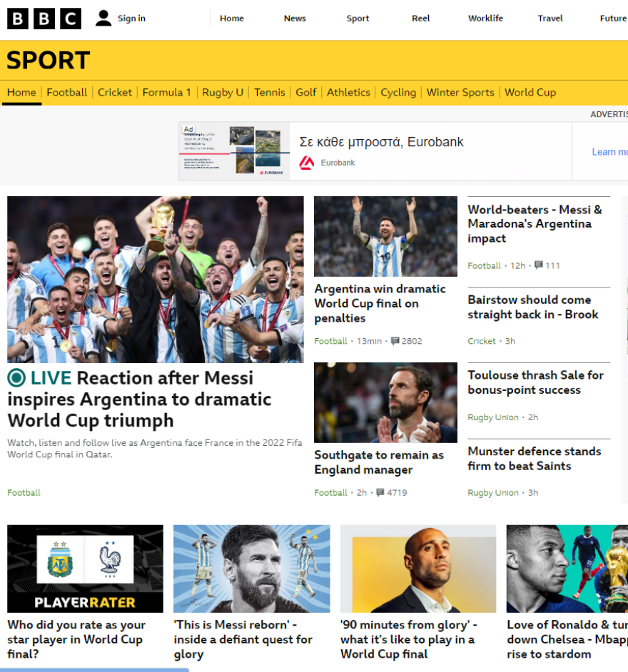Open Toulouse thrash Sale headline
This screenshot has width=628, height=672.
535,382
